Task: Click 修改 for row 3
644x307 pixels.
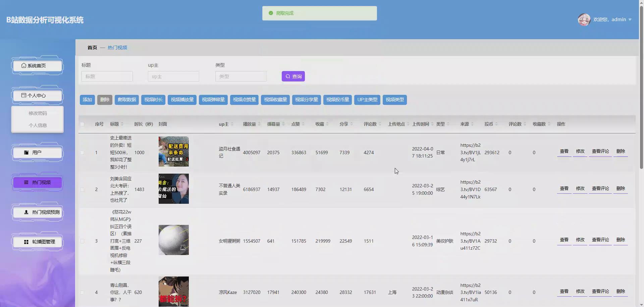Action: pos(580,240)
